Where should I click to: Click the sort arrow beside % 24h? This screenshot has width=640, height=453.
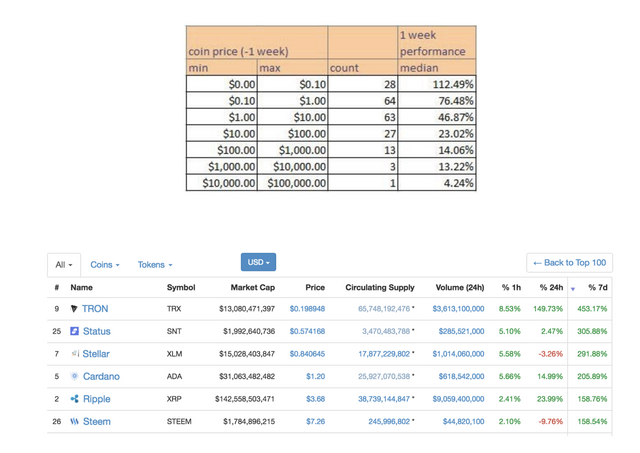[x=573, y=289]
